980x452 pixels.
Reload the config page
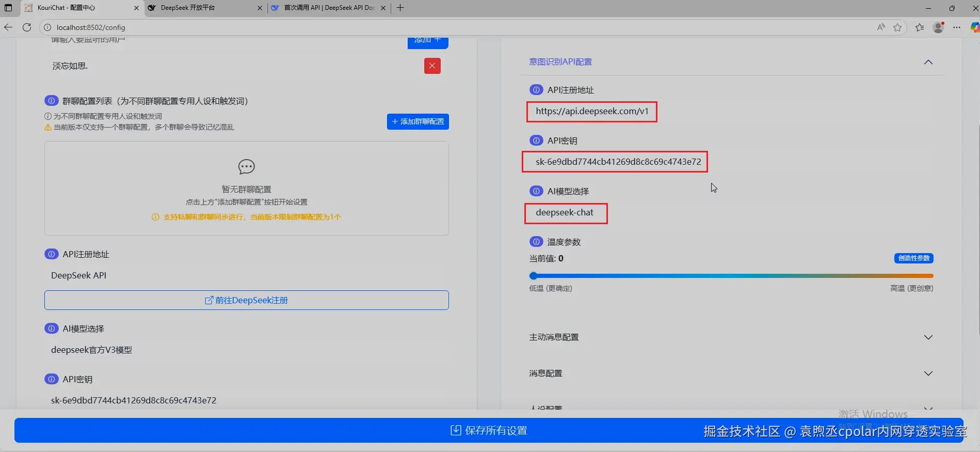(27, 27)
